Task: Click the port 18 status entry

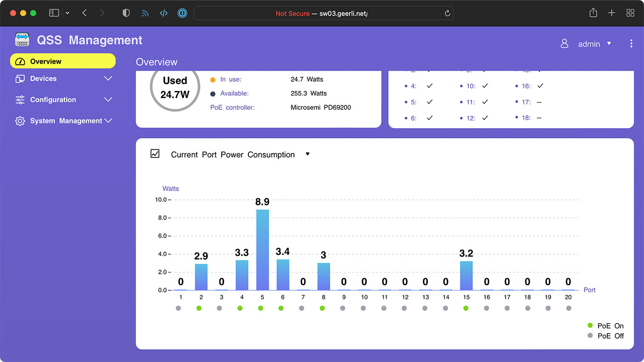Action: click(x=529, y=118)
